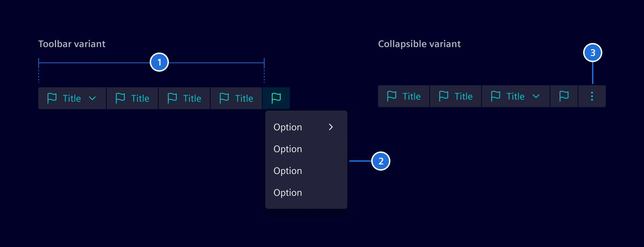Image resolution: width=644 pixels, height=247 pixels.
Task: Open the three-dot overflow menu
Action: tap(592, 96)
